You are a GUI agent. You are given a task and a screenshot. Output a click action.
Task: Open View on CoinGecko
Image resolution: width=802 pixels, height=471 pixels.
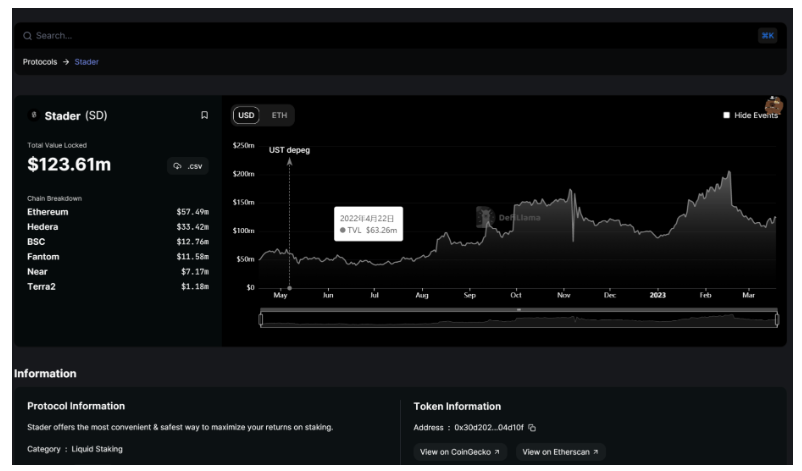pos(460,452)
